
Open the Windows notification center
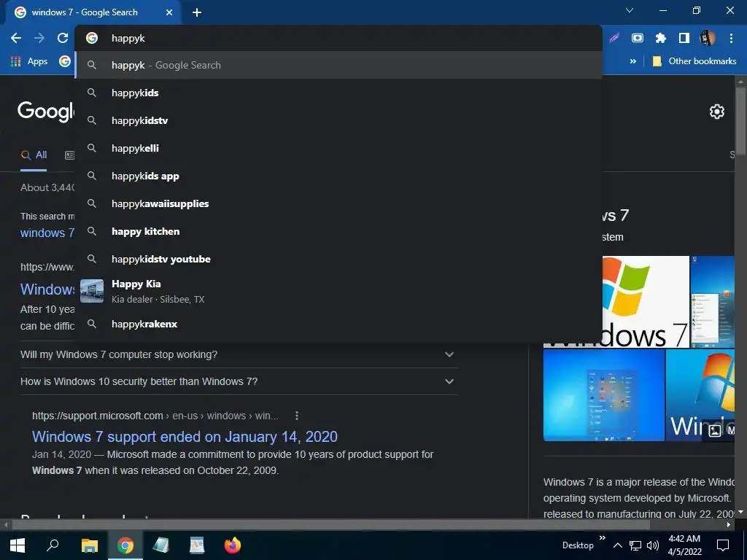[723, 545]
